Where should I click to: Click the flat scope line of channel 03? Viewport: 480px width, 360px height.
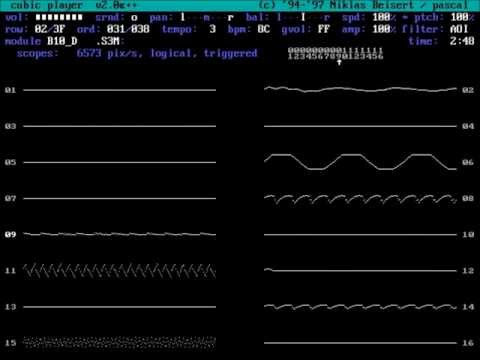(120, 126)
